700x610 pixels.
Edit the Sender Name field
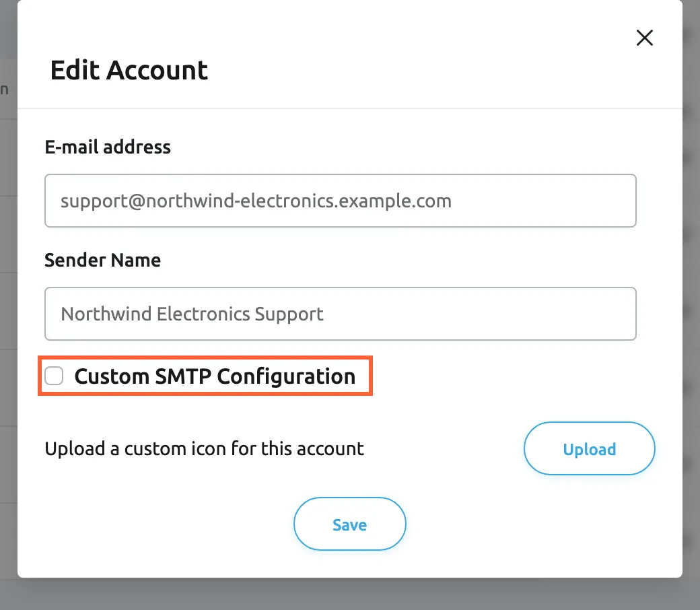tap(340, 314)
